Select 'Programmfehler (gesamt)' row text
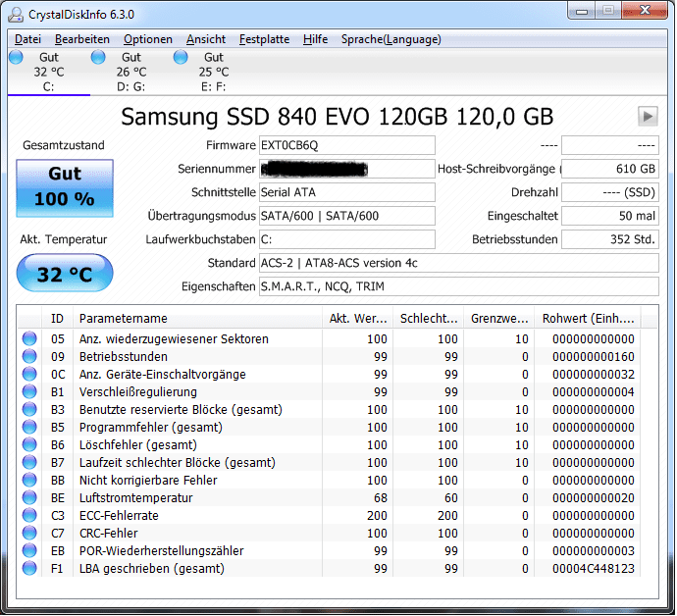 click(x=151, y=428)
